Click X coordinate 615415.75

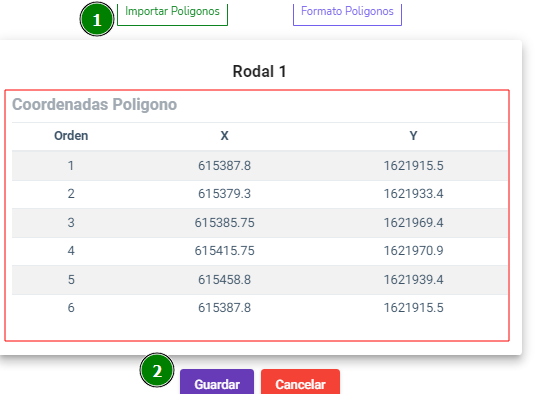click(224, 251)
